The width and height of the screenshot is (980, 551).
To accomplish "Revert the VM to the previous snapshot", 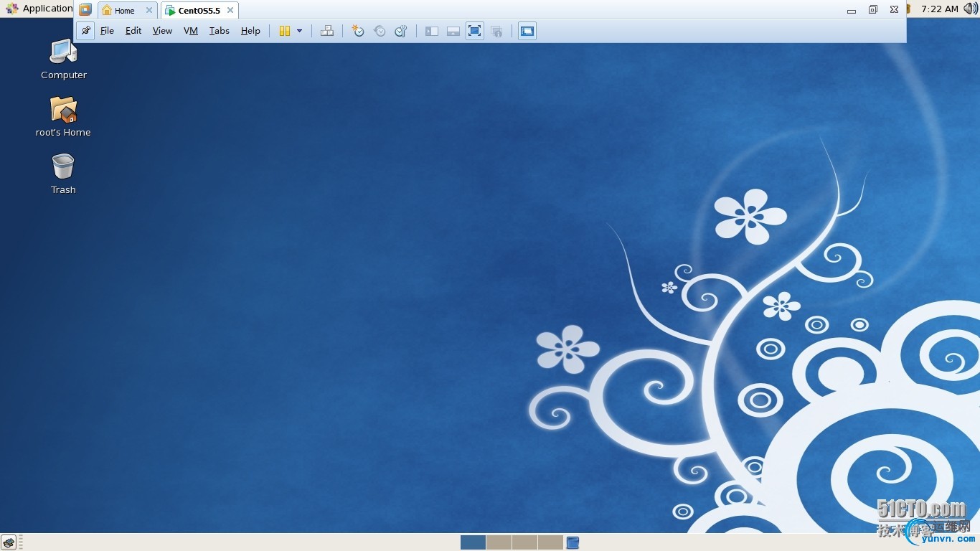I will pos(380,31).
